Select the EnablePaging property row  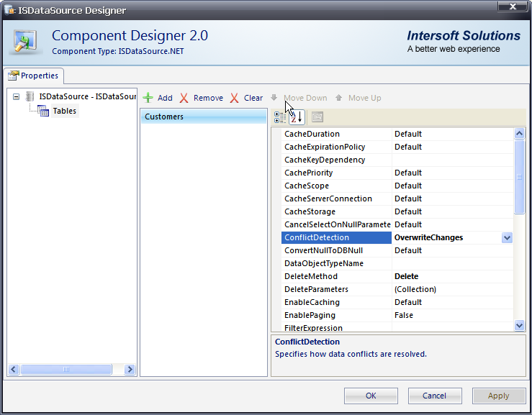click(x=310, y=315)
